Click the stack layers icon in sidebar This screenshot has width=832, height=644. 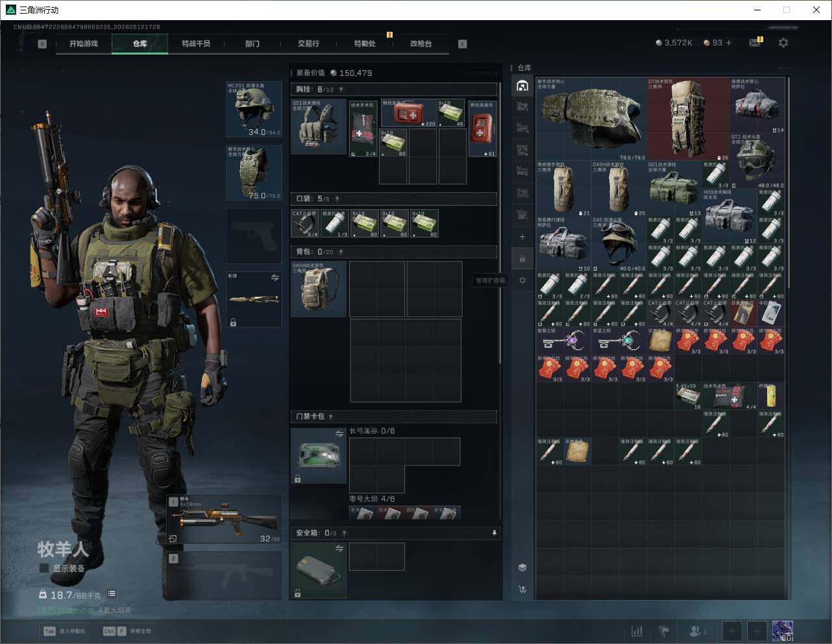pos(522,567)
